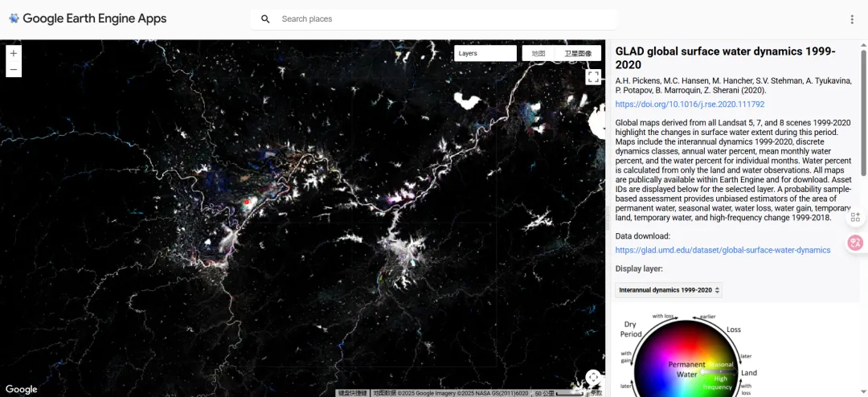The image size is (868, 397).
Task: Click the 'Permanent Water' legend label
Action: [x=687, y=370]
